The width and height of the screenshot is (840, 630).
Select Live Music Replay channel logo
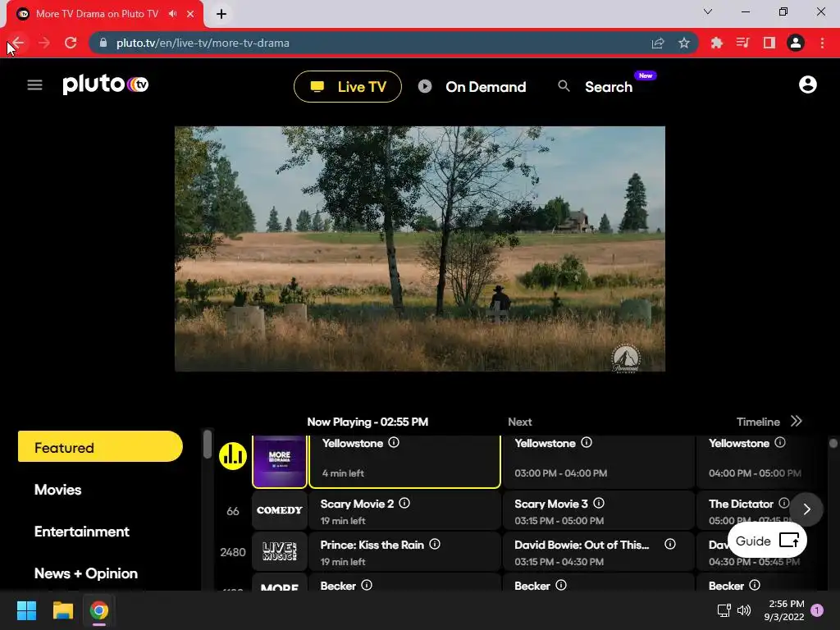point(280,551)
